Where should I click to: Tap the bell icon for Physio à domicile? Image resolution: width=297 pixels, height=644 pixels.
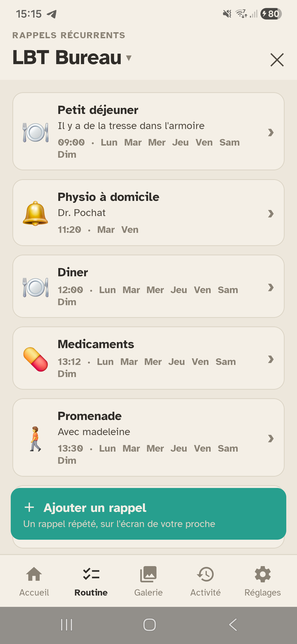(35, 213)
